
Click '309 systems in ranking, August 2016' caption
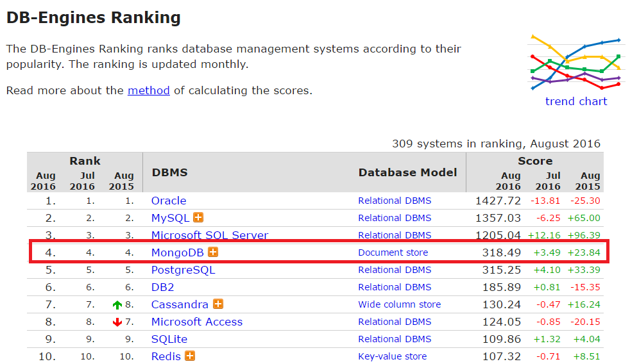point(496,144)
